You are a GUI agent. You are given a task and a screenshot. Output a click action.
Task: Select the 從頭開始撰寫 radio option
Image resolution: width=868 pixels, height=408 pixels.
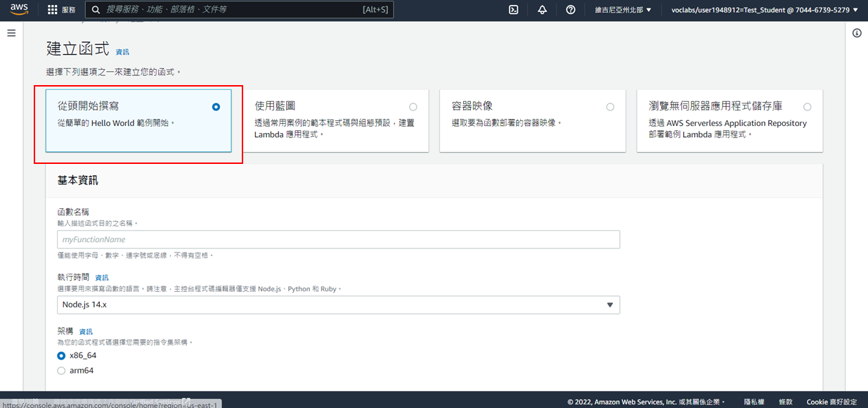216,107
